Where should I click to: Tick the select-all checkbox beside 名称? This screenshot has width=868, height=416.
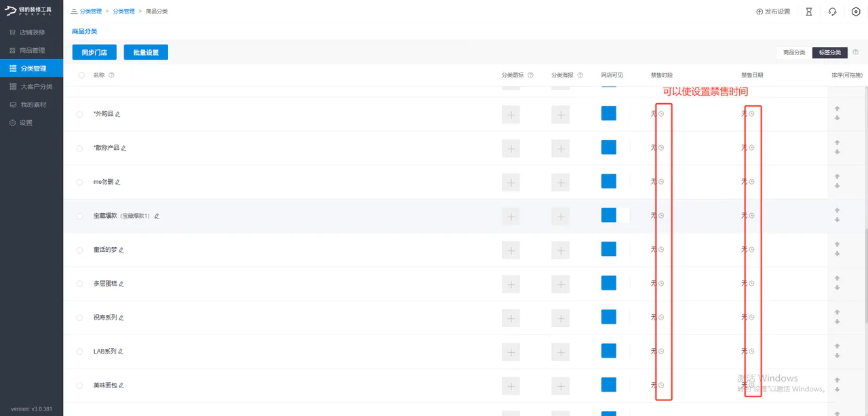tap(81, 75)
